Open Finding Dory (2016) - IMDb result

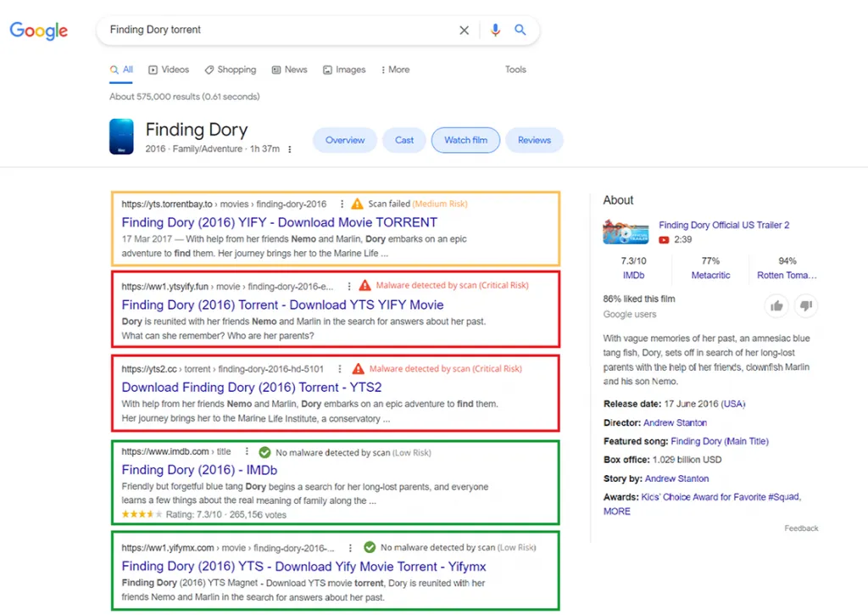click(199, 470)
